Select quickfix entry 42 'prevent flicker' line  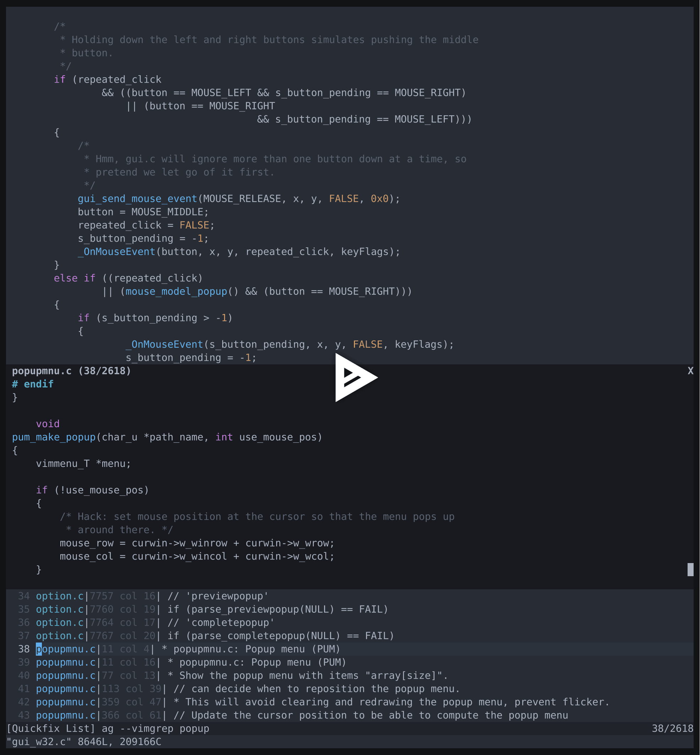[x=350, y=702]
